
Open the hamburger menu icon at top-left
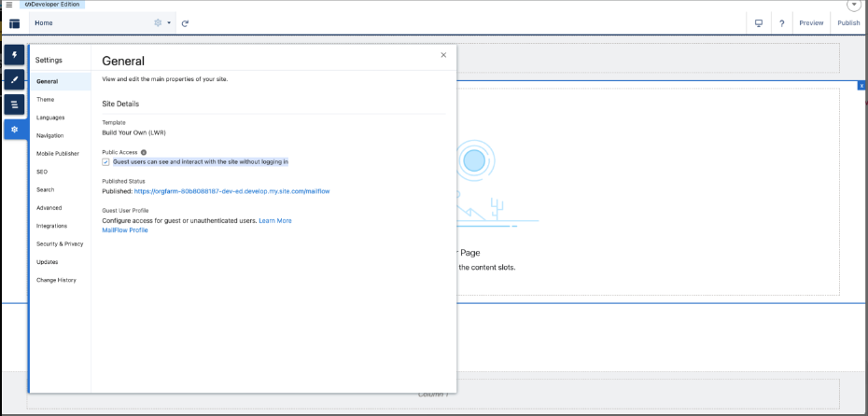8,5
